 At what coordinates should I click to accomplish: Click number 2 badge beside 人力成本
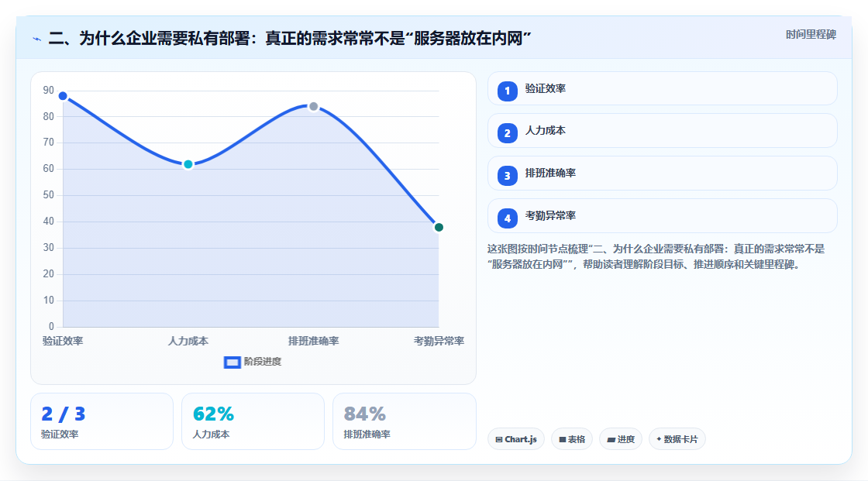(507, 133)
